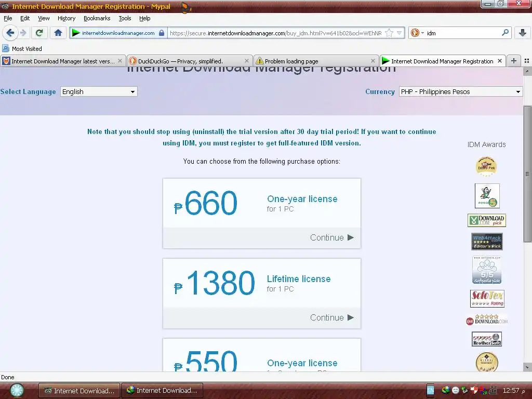Viewport: 532px width, 399px height.
Task: Continue with the 1380 lifetime license
Action: click(x=331, y=317)
